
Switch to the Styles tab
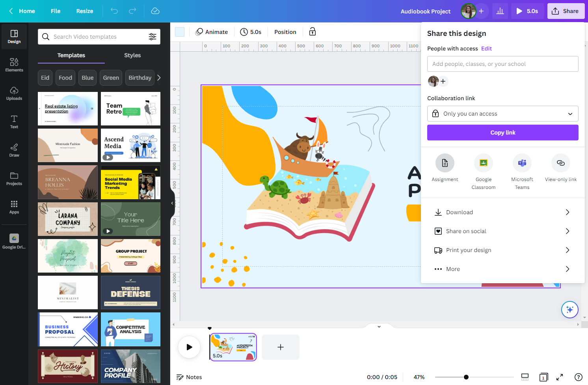click(132, 55)
